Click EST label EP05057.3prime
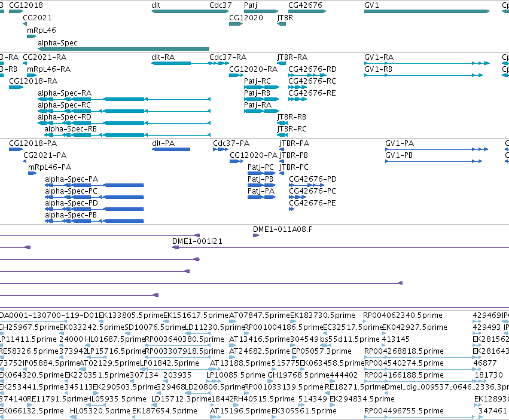509x420 pixels. click(321, 351)
